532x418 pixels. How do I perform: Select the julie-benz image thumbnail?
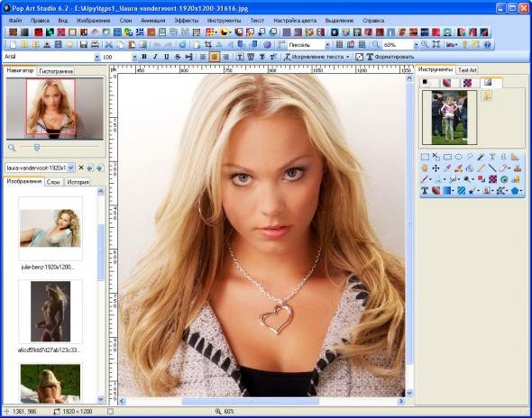point(50,228)
